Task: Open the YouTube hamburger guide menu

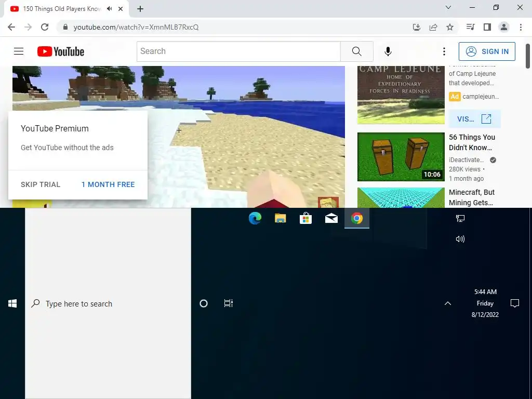Action: [x=19, y=51]
